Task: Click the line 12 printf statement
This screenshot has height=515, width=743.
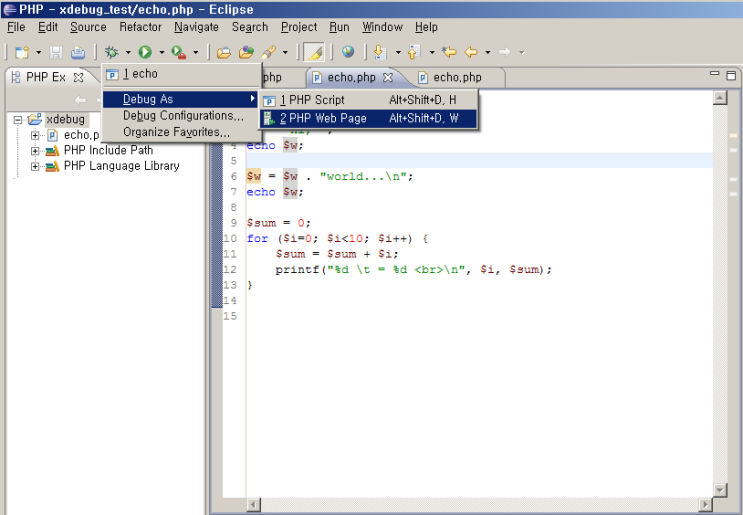Action: [414, 270]
